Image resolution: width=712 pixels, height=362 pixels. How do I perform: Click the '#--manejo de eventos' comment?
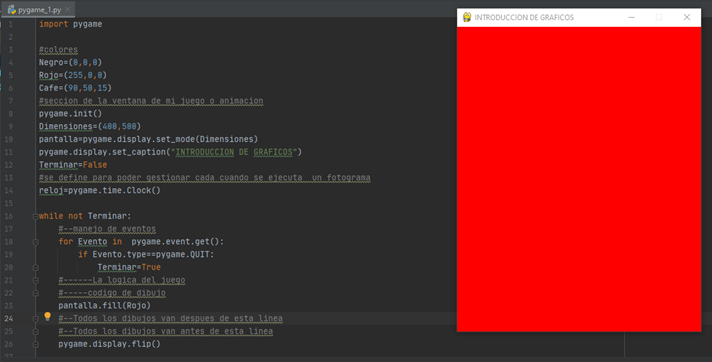tap(107, 229)
